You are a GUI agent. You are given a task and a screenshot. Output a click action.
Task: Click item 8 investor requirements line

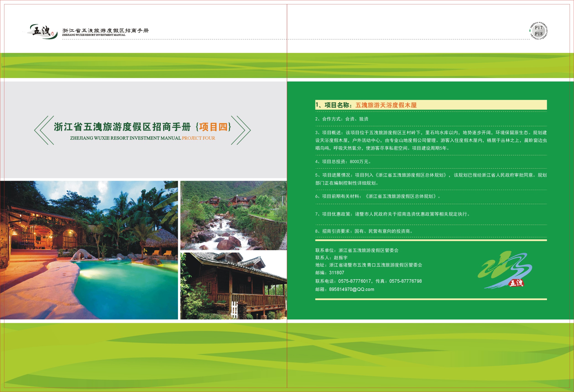pyautogui.click(x=364, y=231)
